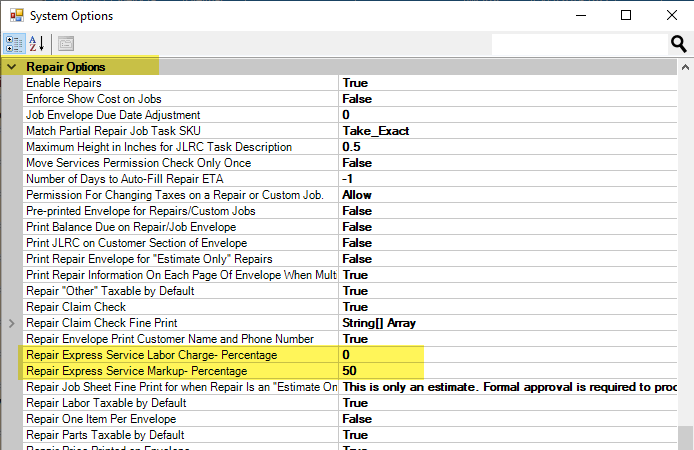Expand the Repair Claim Check Fine Print array
Viewport: 694px width, 450px height.
click(x=11, y=323)
